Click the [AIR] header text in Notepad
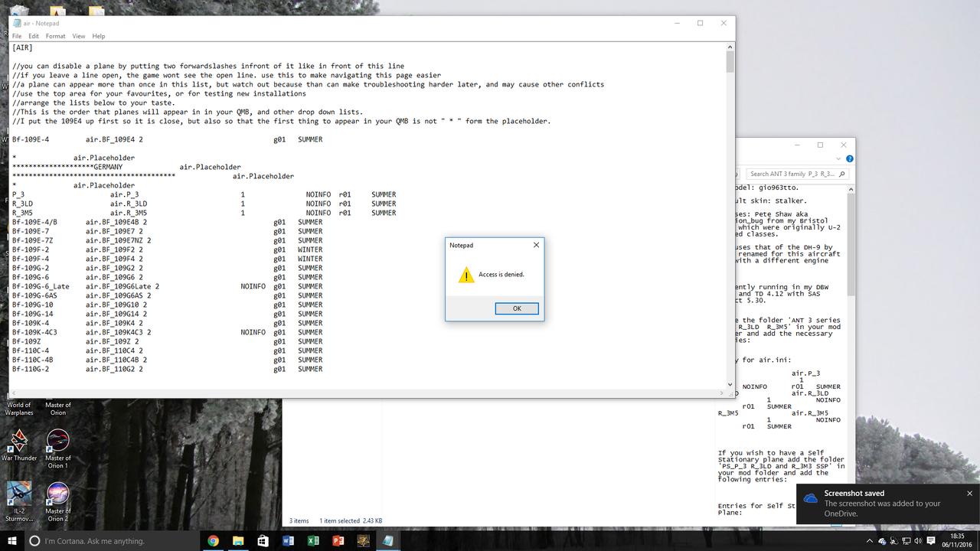This screenshot has width=980, height=551. [22, 47]
